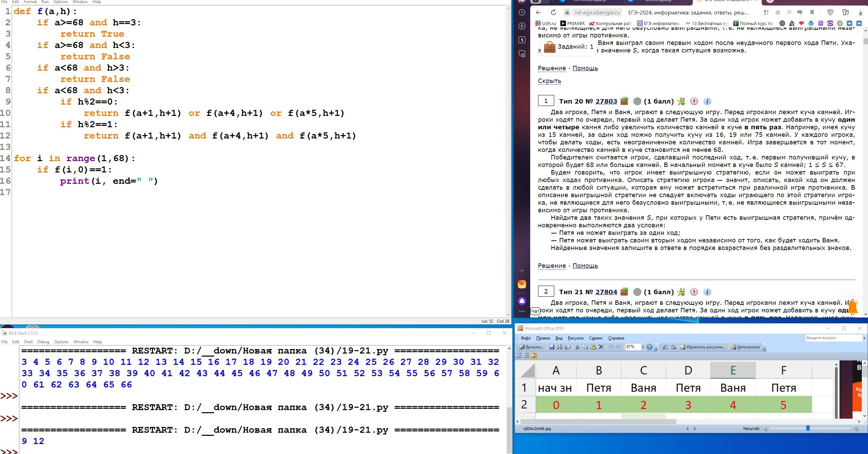Viewport: 868px width, 454px height.
Task: Click the Save icon in Office toolbar
Action: (x=552, y=347)
